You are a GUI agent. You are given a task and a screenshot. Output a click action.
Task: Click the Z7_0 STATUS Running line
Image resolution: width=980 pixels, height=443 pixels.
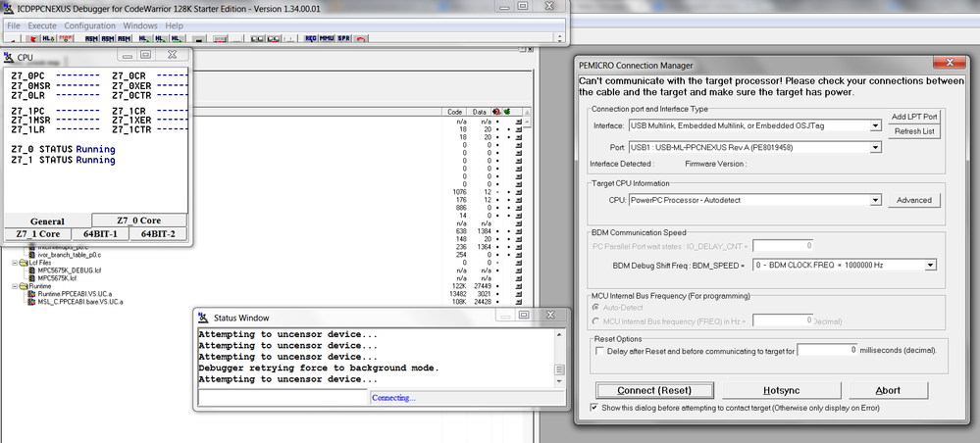point(63,149)
